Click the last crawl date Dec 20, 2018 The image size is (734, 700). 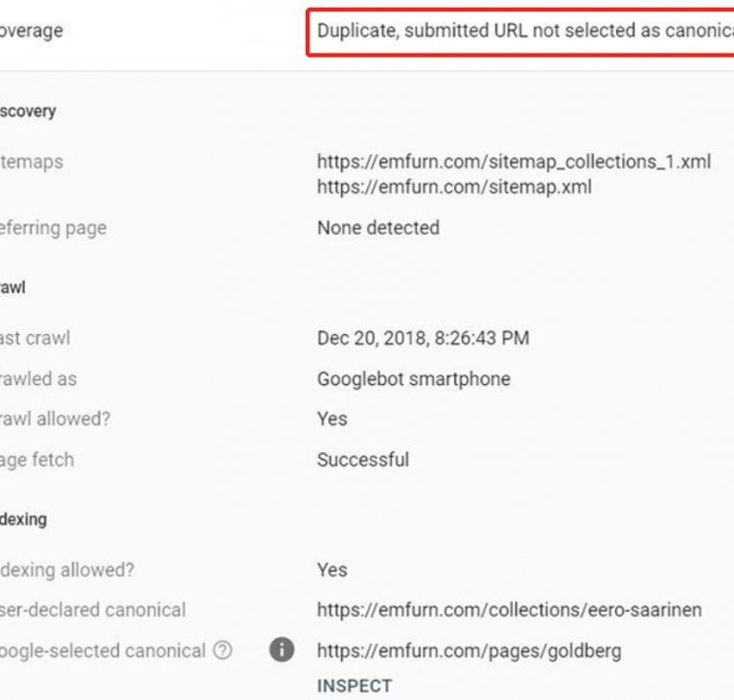pyautogui.click(x=423, y=338)
